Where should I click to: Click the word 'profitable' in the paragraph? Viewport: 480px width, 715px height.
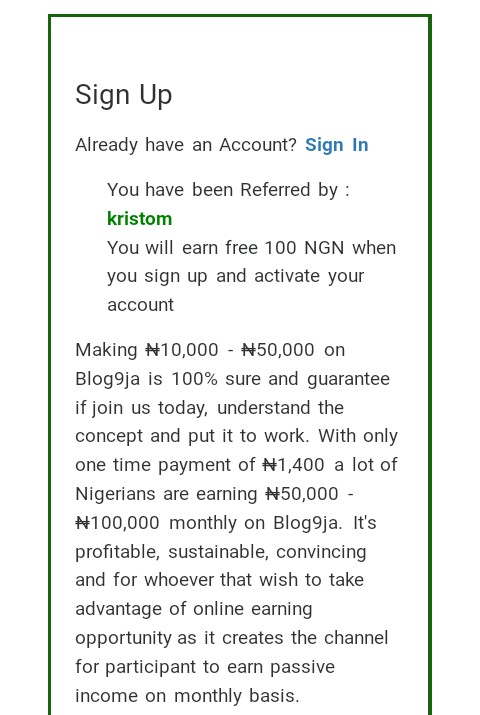pos(117,552)
